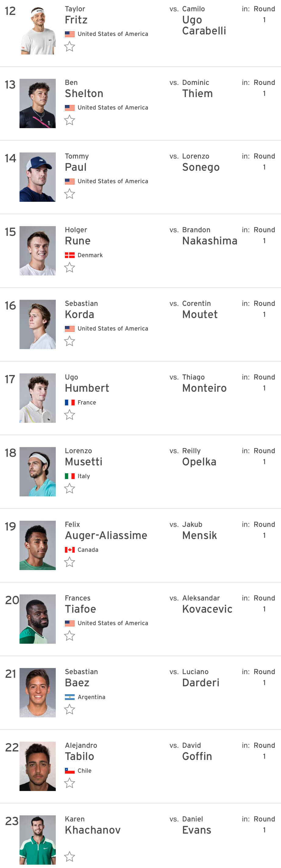The image size is (281, 868).
Task: Click the star below Ugo Humbert's France flag
Action: coord(69,415)
